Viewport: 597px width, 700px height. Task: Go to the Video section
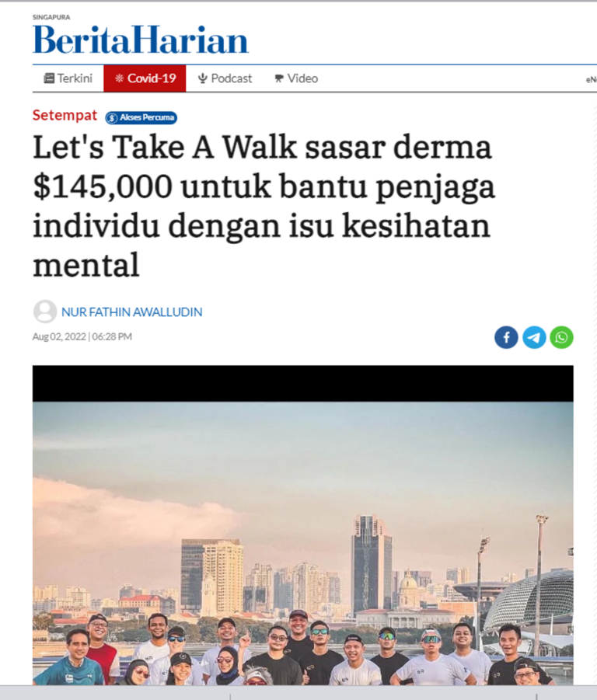click(x=296, y=78)
